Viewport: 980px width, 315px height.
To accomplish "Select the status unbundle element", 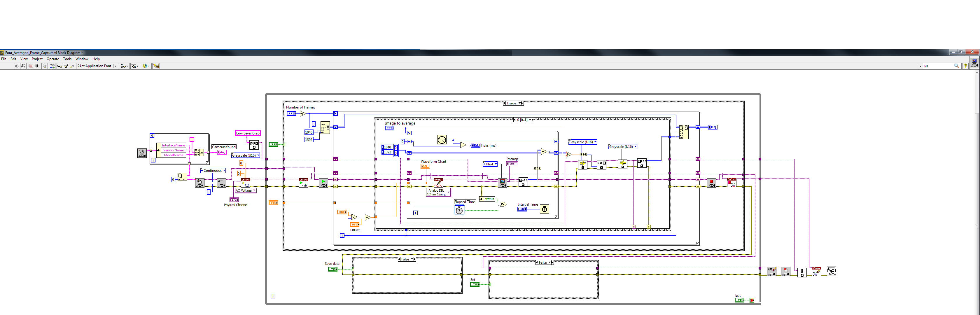I will pyautogui.click(x=487, y=199).
